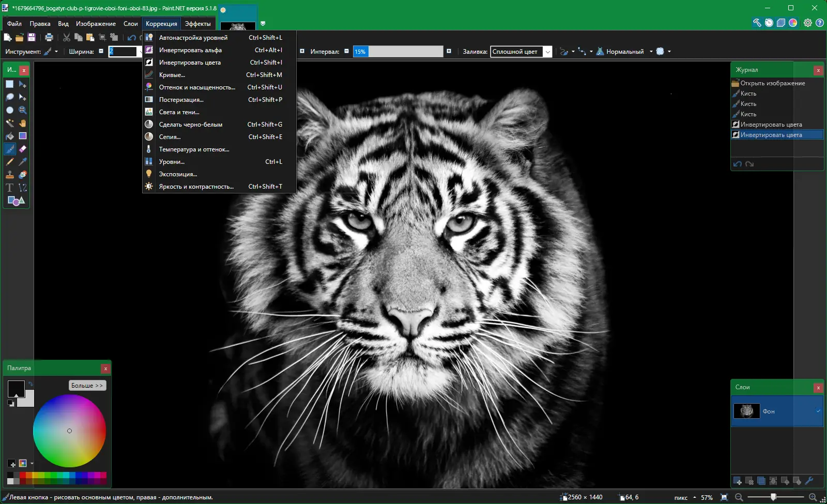The height and width of the screenshot is (504, 827).
Task: Select the Paint Bucket tool
Action: pyautogui.click(x=10, y=136)
